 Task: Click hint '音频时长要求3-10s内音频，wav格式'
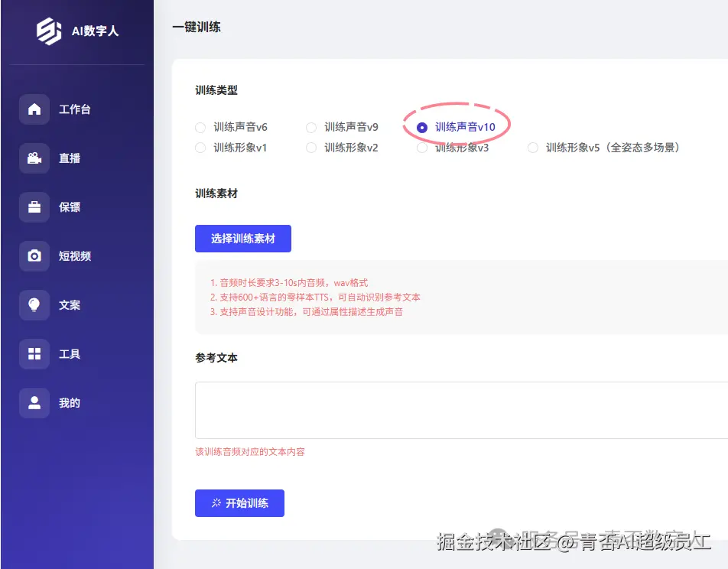[x=294, y=283]
